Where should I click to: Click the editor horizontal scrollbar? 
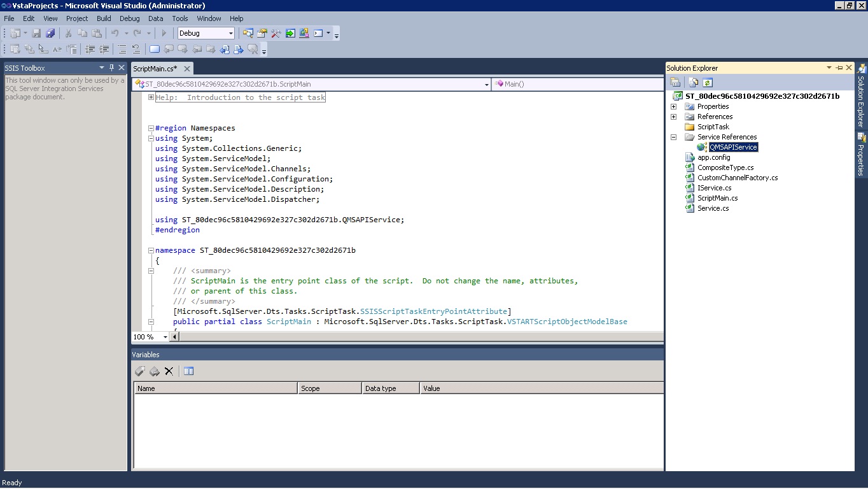(x=417, y=337)
